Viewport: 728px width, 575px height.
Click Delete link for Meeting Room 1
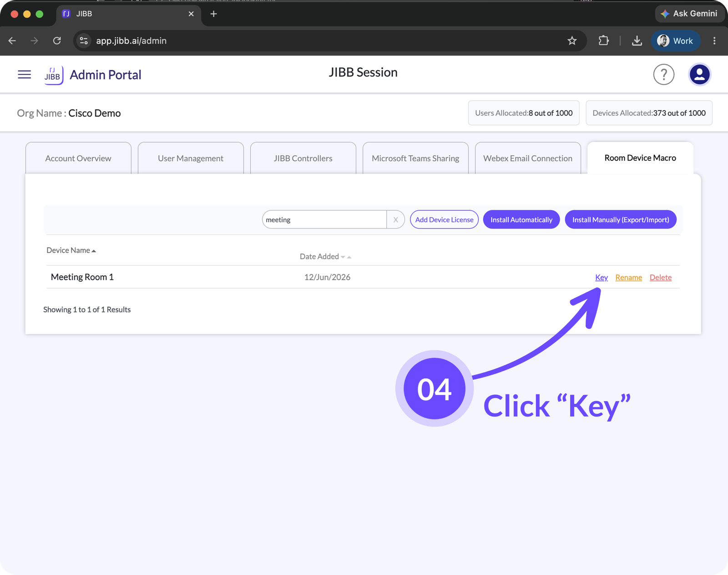point(660,277)
